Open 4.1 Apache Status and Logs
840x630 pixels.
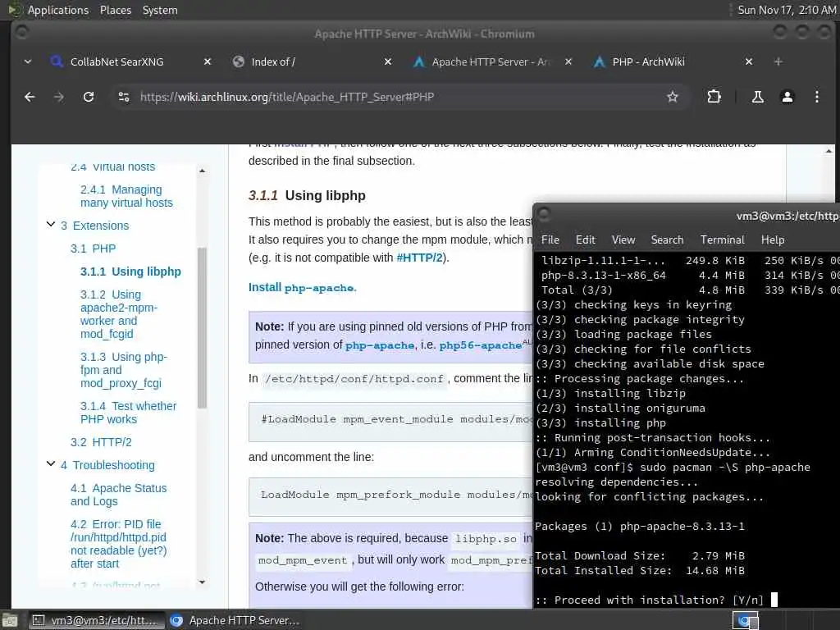pyautogui.click(x=118, y=495)
